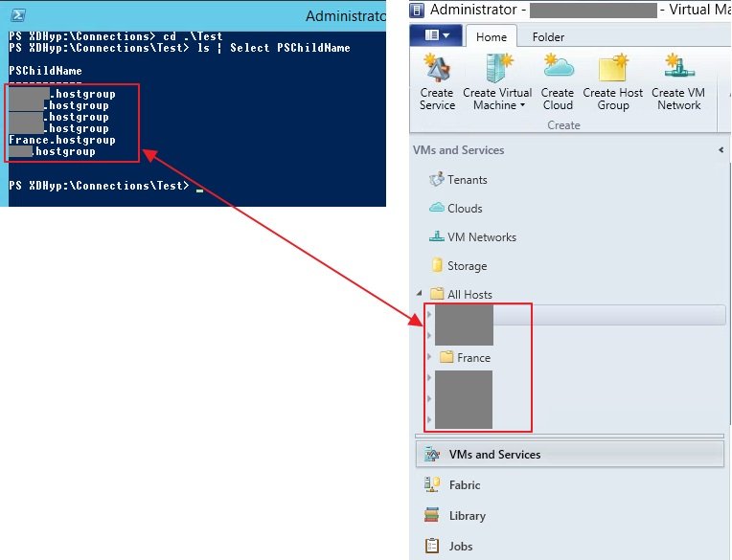Click the All Hosts folder icon

point(437,293)
